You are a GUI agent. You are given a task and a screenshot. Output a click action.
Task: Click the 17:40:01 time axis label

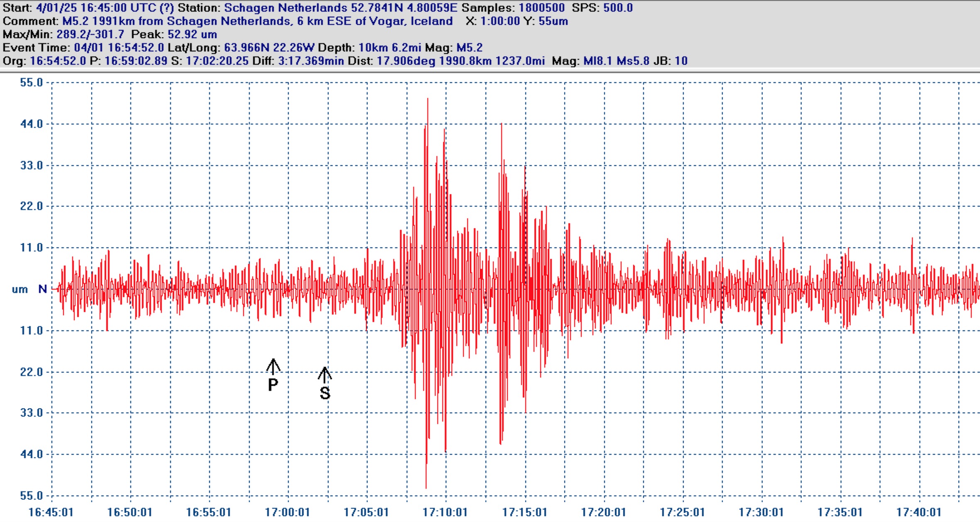919,512
